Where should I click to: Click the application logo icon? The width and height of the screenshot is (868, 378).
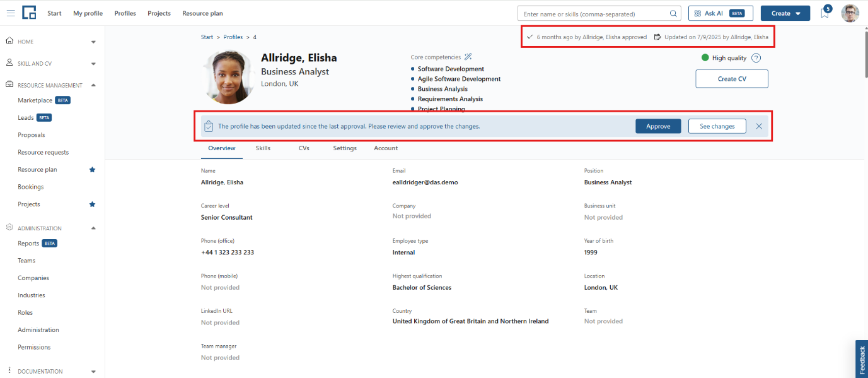point(29,13)
